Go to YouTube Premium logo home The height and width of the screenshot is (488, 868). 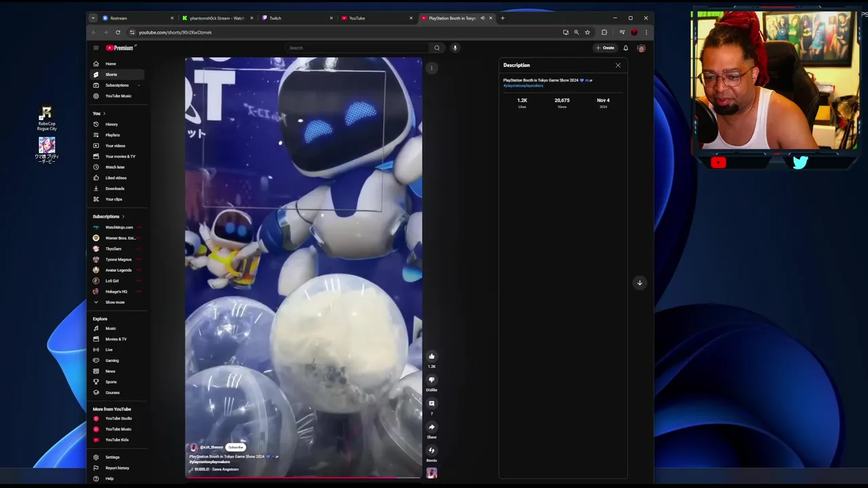pyautogui.click(x=121, y=48)
